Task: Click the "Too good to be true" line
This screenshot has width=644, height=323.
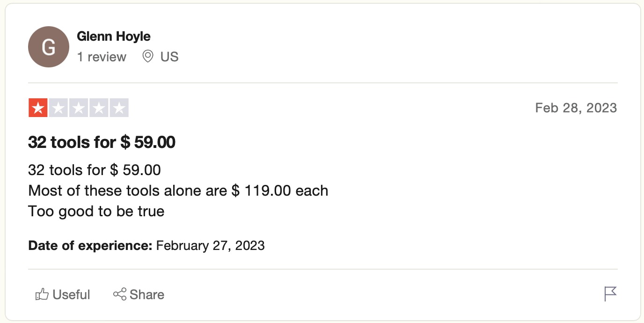Action: point(96,211)
